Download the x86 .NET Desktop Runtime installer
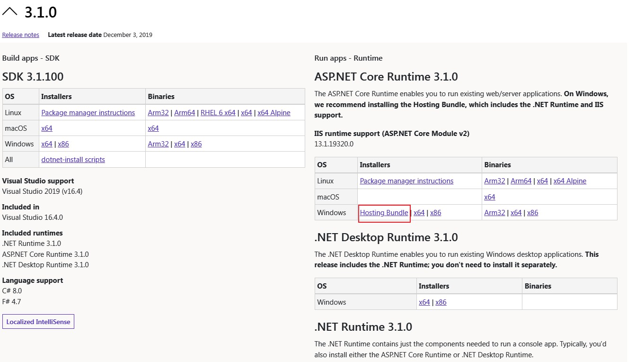This screenshot has width=644, height=362. click(441, 302)
